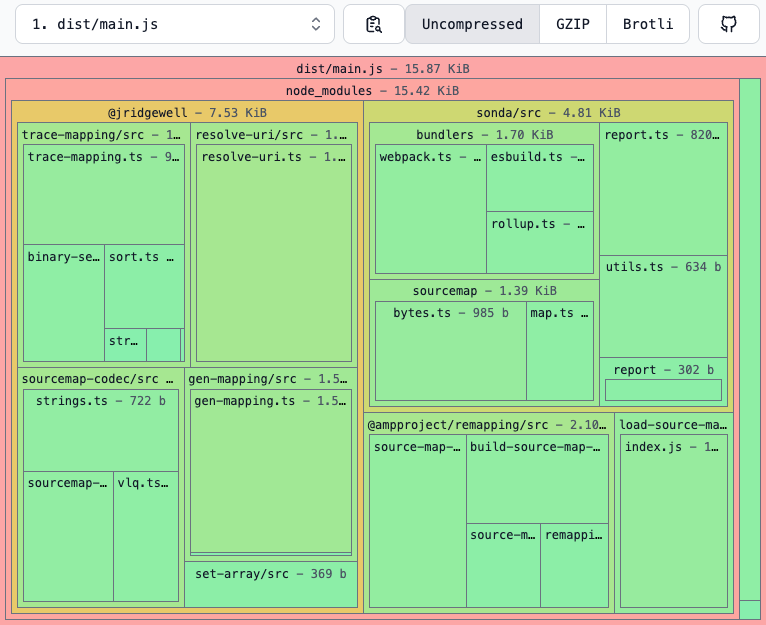
Task: Open the load-source-map group header
Action: pyautogui.click(x=673, y=425)
